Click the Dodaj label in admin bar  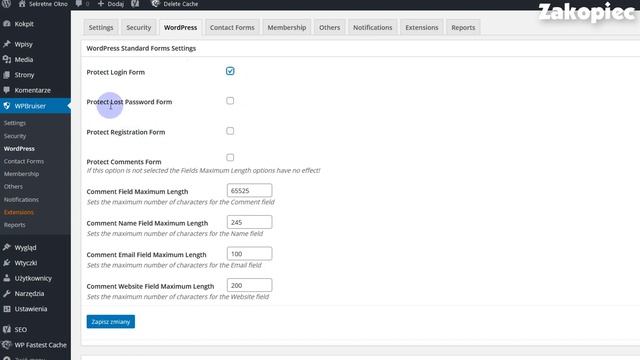tap(116, 4)
